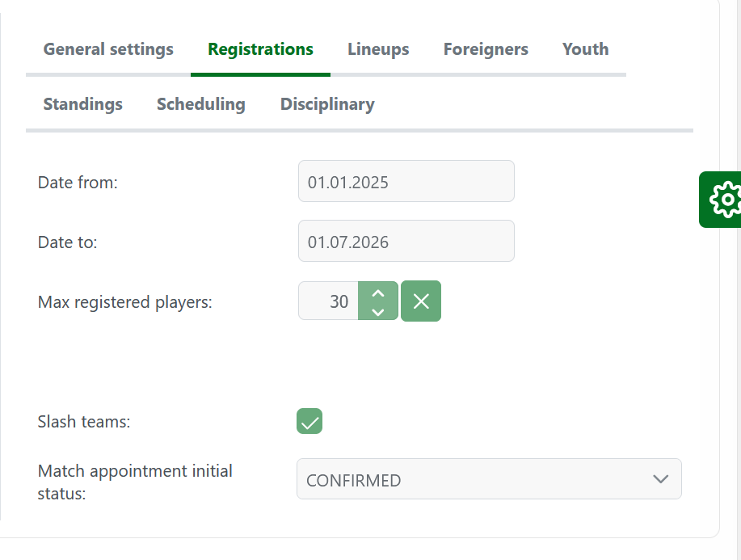Screen dimensions: 741x560
Task: Open Match appointment initial status dropdown
Action: (x=488, y=479)
